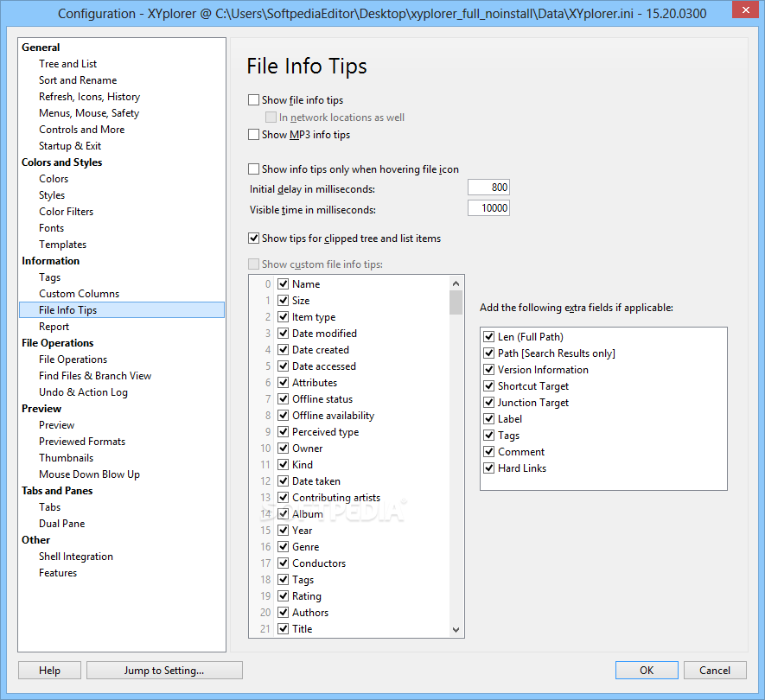This screenshot has height=700, width=765.
Task: Open the Sort and Rename settings page
Action: coord(78,80)
